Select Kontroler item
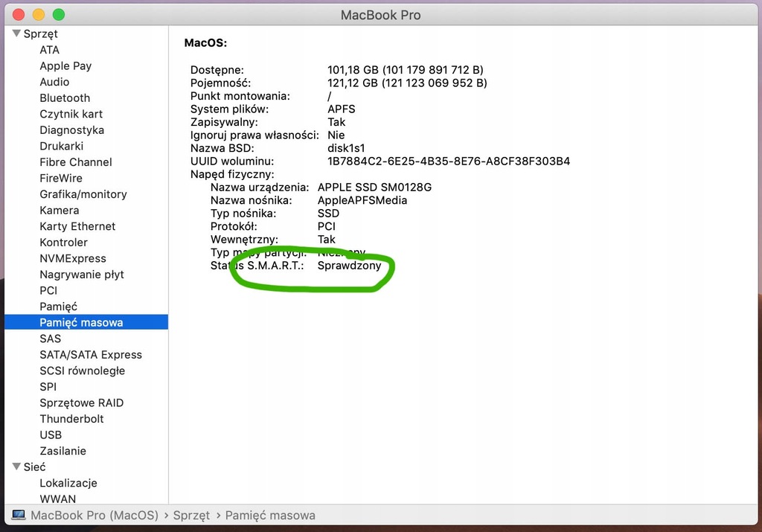The width and height of the screenshot is (762, 532). pos(64,242)
